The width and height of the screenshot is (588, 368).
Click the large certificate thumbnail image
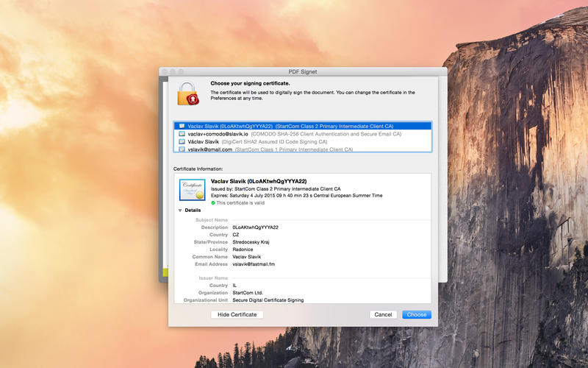coord(193,190)
